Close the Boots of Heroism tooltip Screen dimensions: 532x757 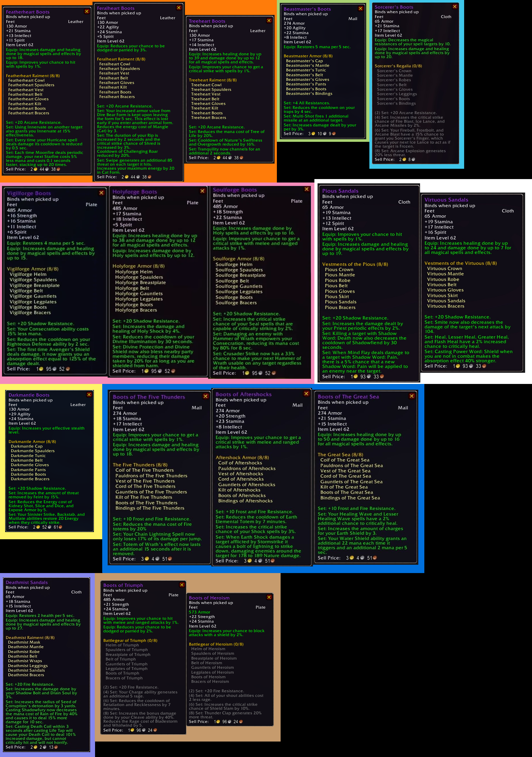pos(269,597)
